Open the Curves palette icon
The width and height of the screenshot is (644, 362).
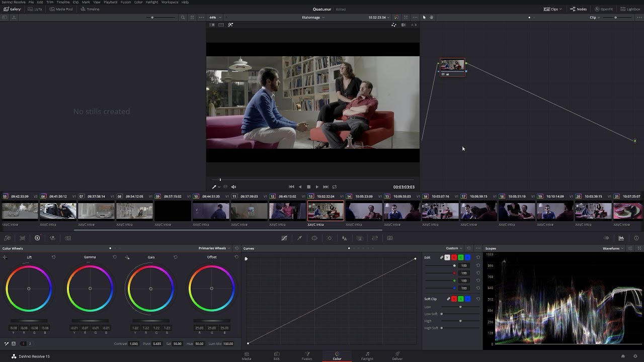pos(284,238)
